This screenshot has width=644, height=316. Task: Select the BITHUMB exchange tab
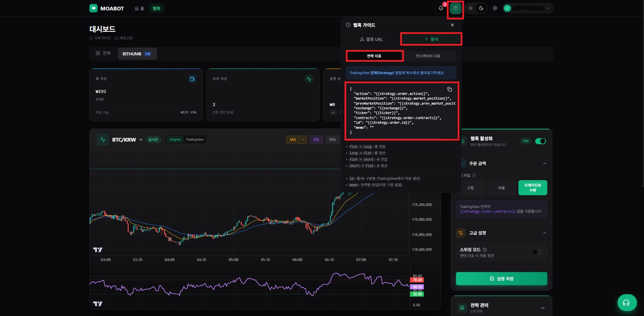(137, 54)
